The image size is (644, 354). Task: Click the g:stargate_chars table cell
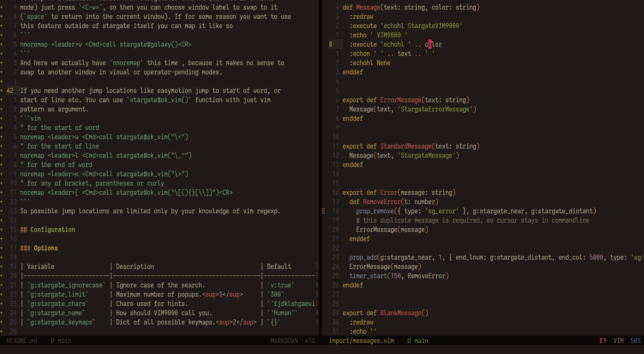pos(58,304)
